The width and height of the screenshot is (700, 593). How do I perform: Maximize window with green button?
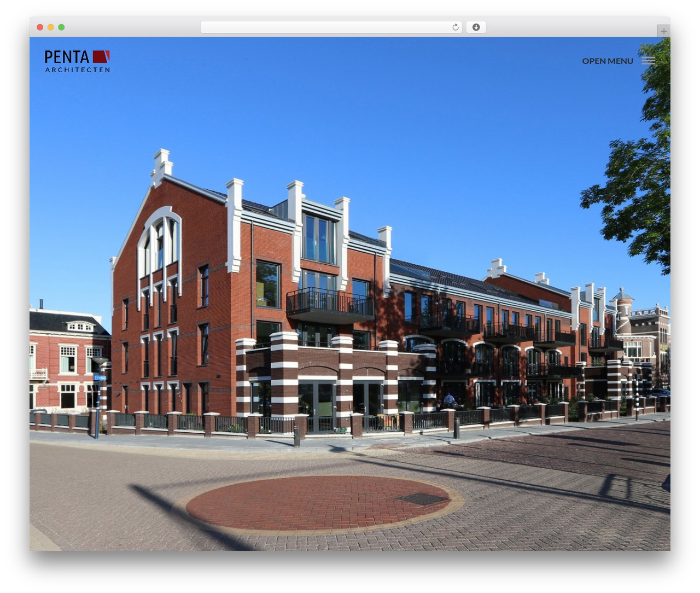tap(61, 27)
